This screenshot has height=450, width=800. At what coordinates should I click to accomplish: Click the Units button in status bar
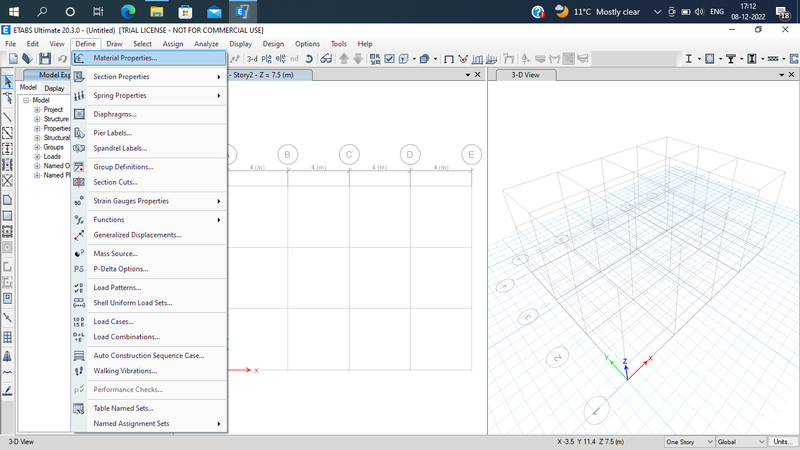pyautogui.click(x=783, y=442)
